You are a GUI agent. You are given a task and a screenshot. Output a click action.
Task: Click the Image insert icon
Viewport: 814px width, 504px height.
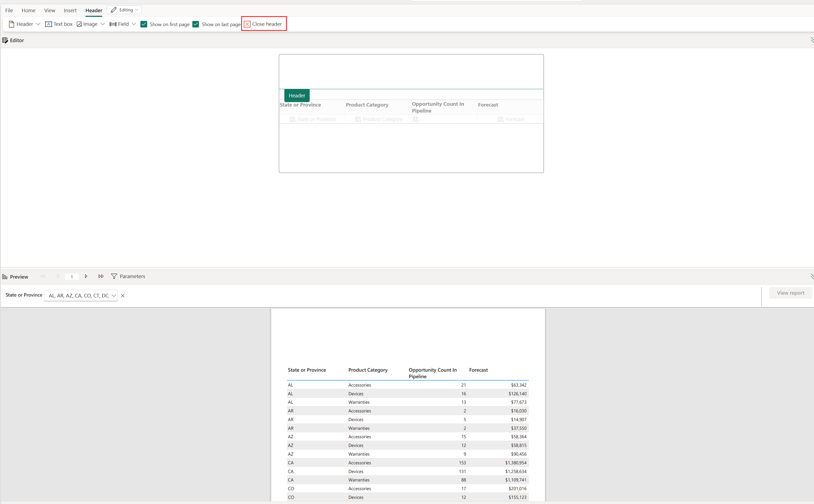(x=79, y=24)
